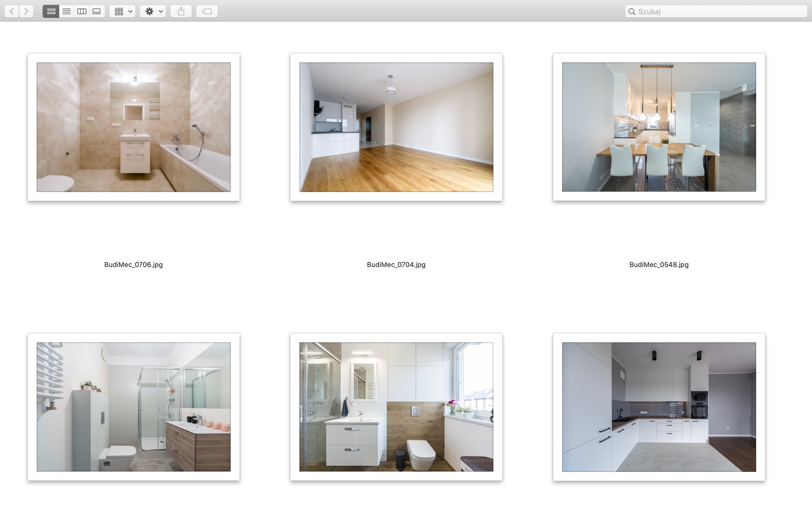Viewport: 812px width, 508px height.
Task: Select BudiMec_0704.jpg empty room thumbnail
Action: [396, 127]
